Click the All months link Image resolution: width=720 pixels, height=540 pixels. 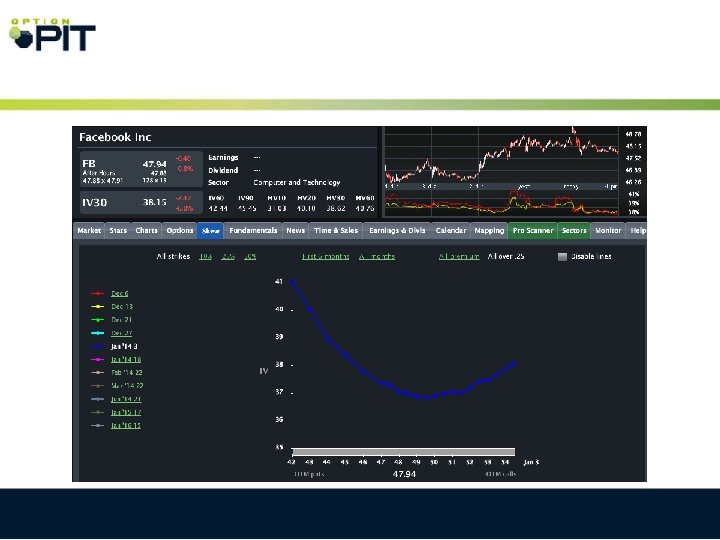click(377, 256)
